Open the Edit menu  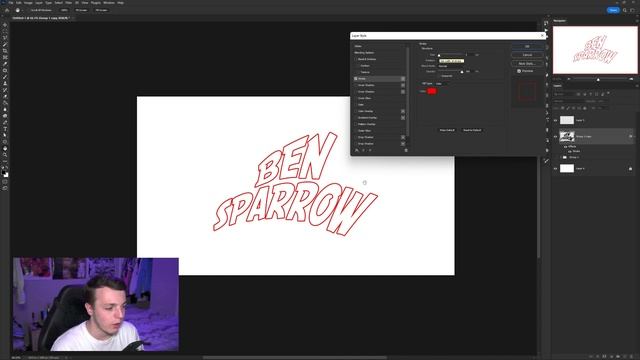pos(19,3)
